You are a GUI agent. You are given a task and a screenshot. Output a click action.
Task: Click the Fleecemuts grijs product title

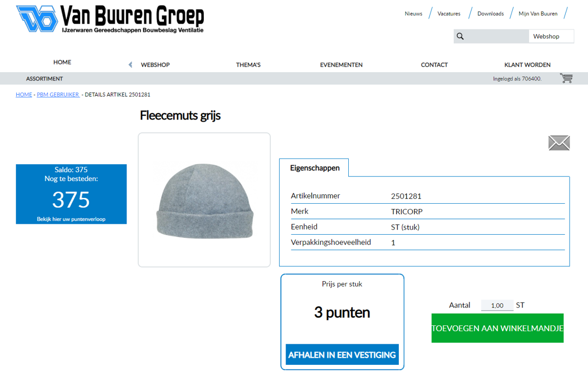[x=180, y=115]
